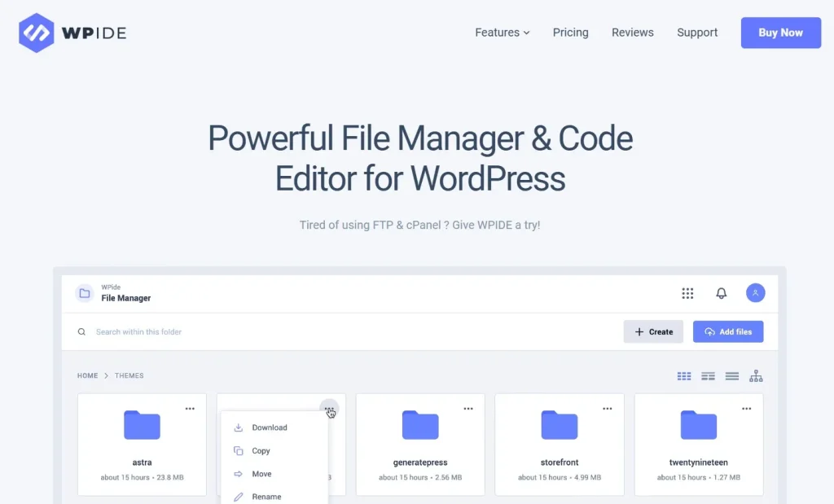Click the File Manager folder icon
The width and height of the screenshot is (834, 504).
point(84,293)
